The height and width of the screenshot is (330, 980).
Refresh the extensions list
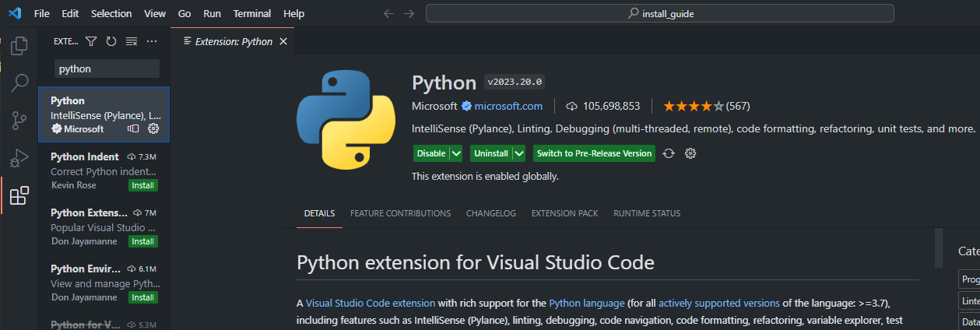pyautogui.click(x=111, y=41)
